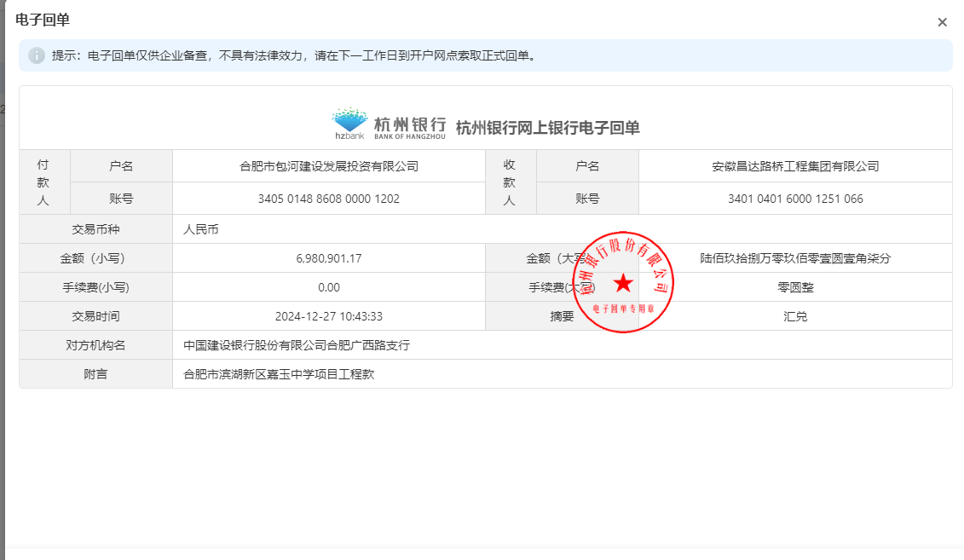This screenshot has height=560, width=964.
Task: Click the amount value 6,980,901.17
Action: (x=329, y=258)
